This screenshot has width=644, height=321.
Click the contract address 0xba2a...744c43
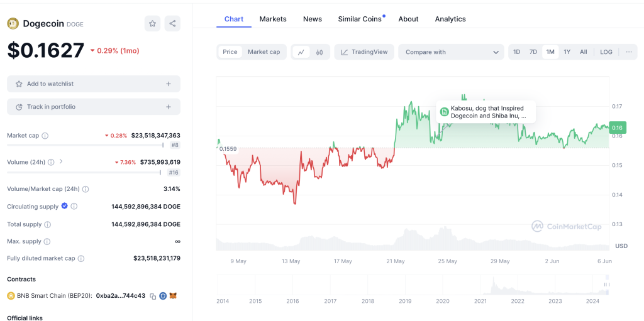click(120, 295)
